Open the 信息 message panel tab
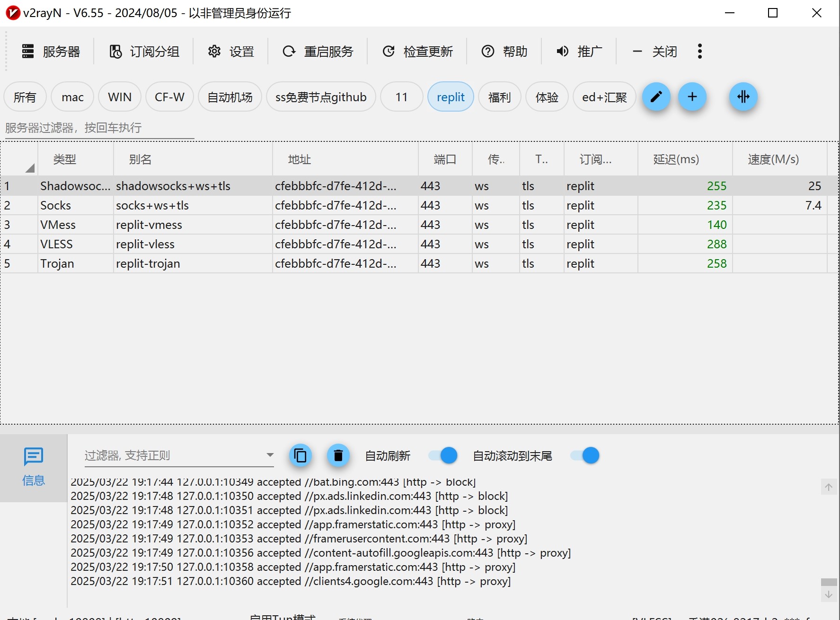This screenshot has height=620, width=840. pyautogui.click(x=34, y=467)
